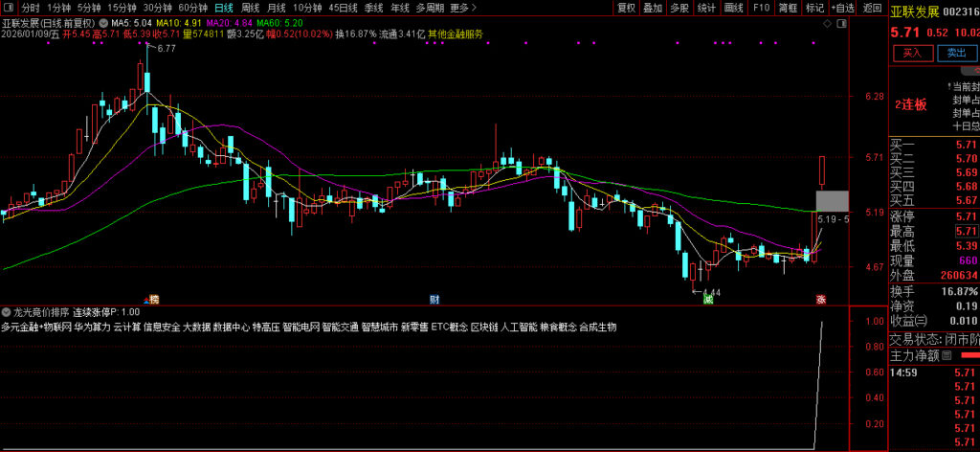Click the red 涨 marker under the chart

click(x=821, y=299)
